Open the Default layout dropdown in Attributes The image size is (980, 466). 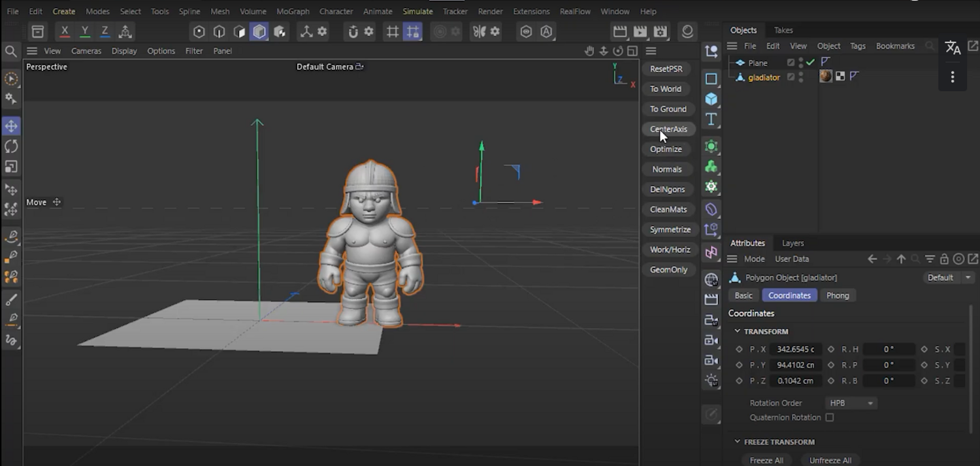click(x=949, y=278)
